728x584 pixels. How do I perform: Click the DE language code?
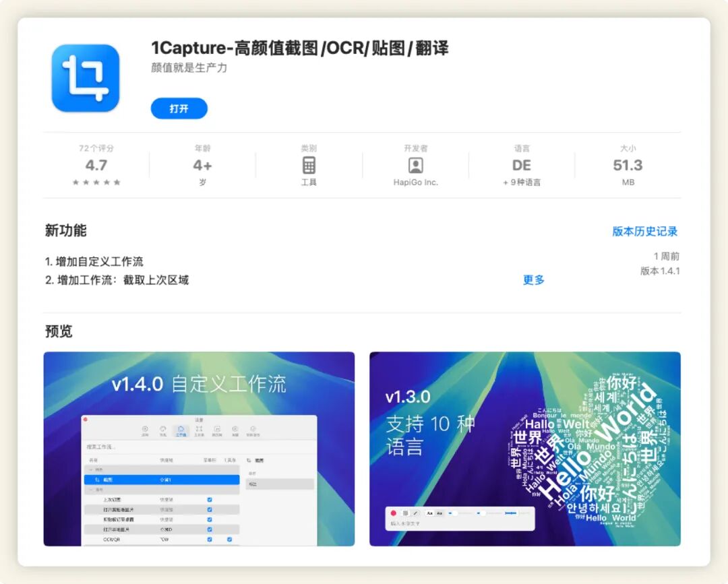(x=521, y=165)
